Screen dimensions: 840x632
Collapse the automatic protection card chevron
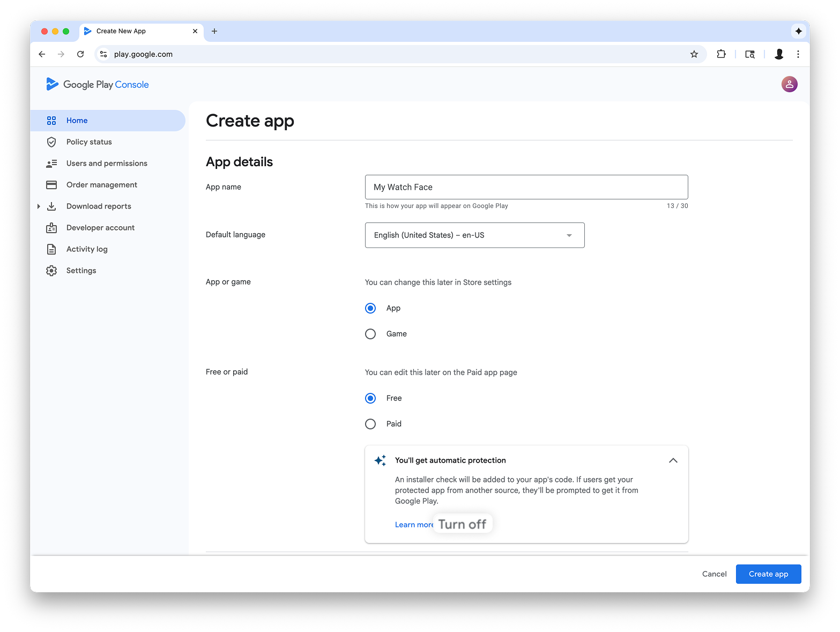pos(673,460)
